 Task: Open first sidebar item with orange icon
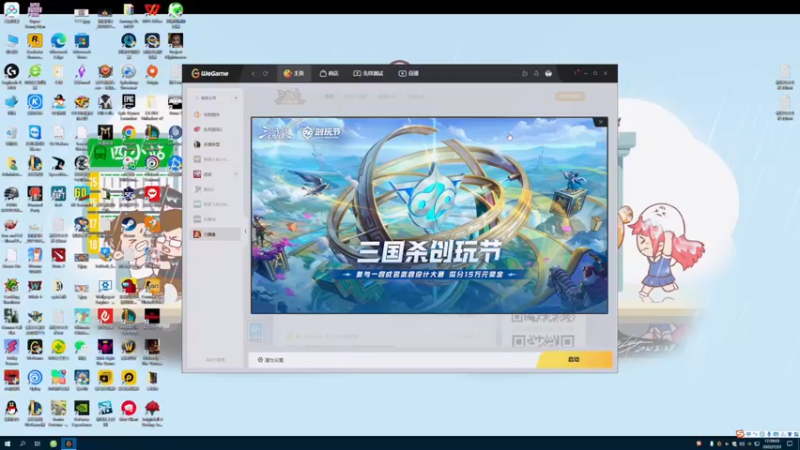pos(215,115)
